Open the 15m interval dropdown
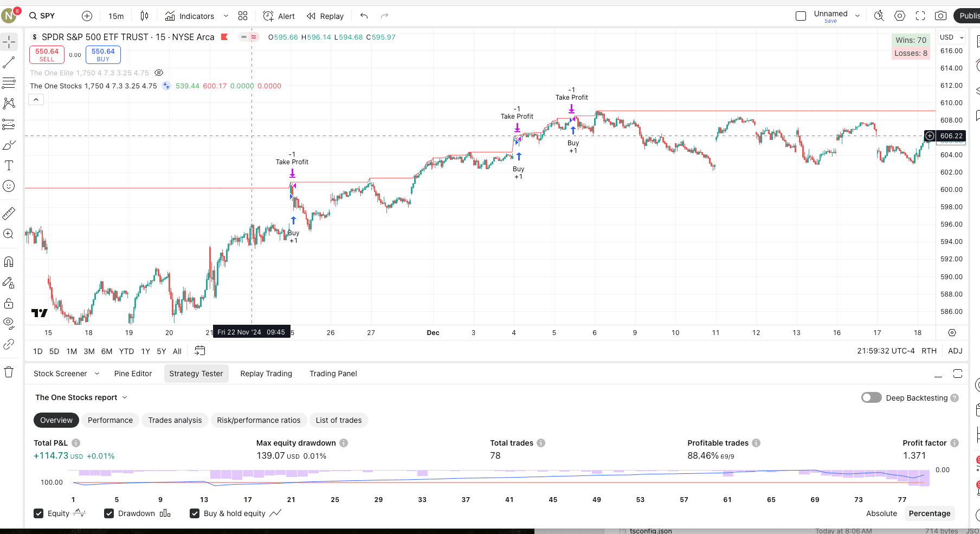980x534 pixels. click(x=116, y=16)
